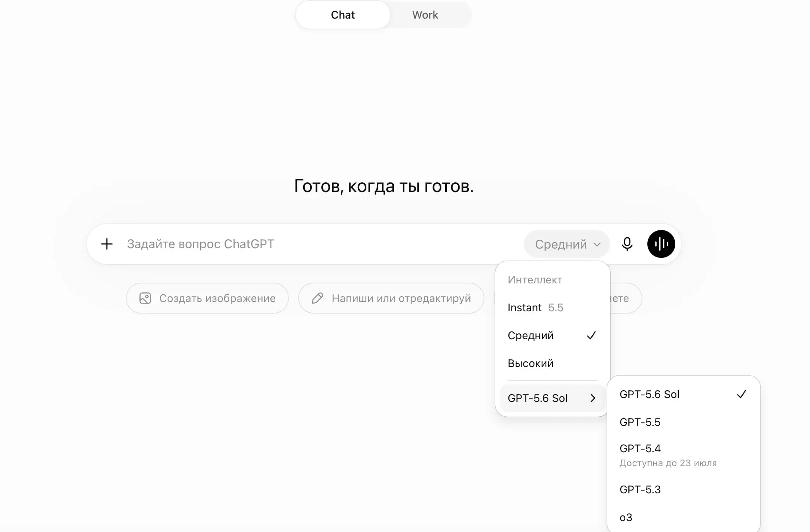Click the Интеллект menu header
The image size is (810, 532).
click(535, 280)
